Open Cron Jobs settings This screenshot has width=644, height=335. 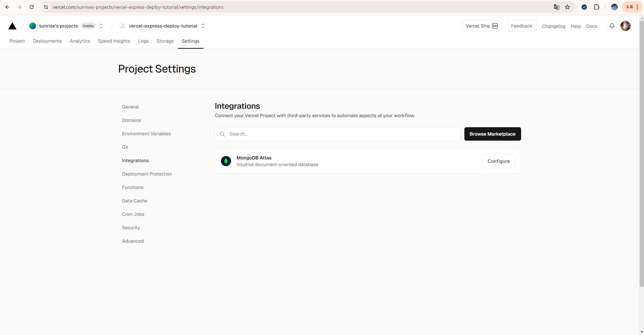133,214
